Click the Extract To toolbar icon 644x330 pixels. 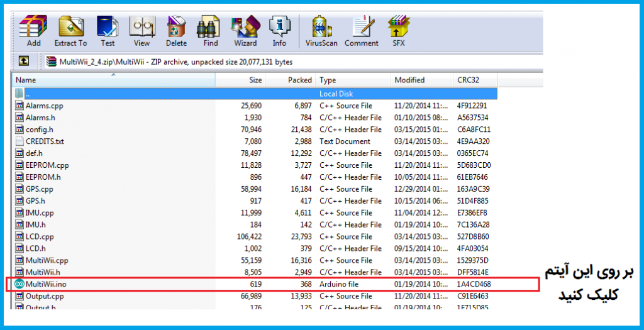(x=71, y=26)
